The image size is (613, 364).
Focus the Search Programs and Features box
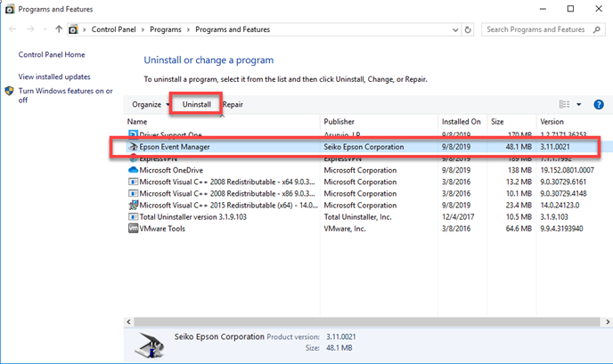point(544,29)
